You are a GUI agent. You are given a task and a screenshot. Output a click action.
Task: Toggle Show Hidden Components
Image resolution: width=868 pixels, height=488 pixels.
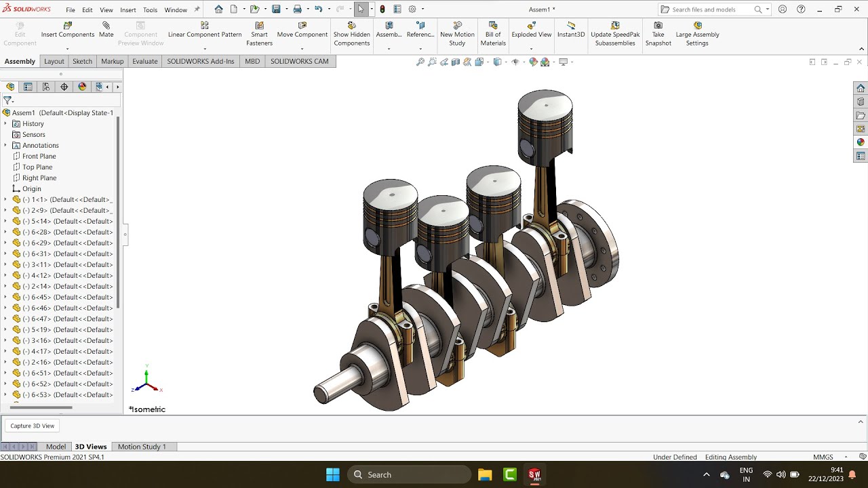351,34
